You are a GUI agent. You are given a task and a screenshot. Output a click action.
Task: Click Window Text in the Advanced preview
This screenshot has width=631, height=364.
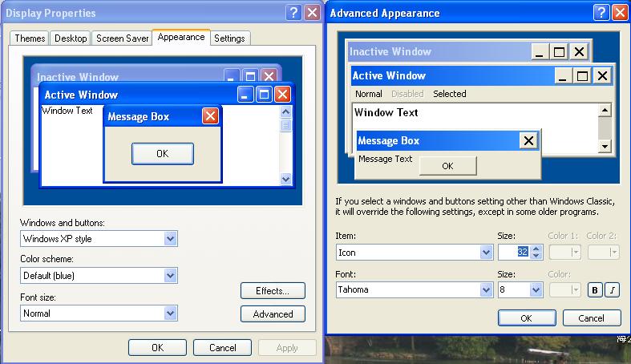[x=386, y=112]
